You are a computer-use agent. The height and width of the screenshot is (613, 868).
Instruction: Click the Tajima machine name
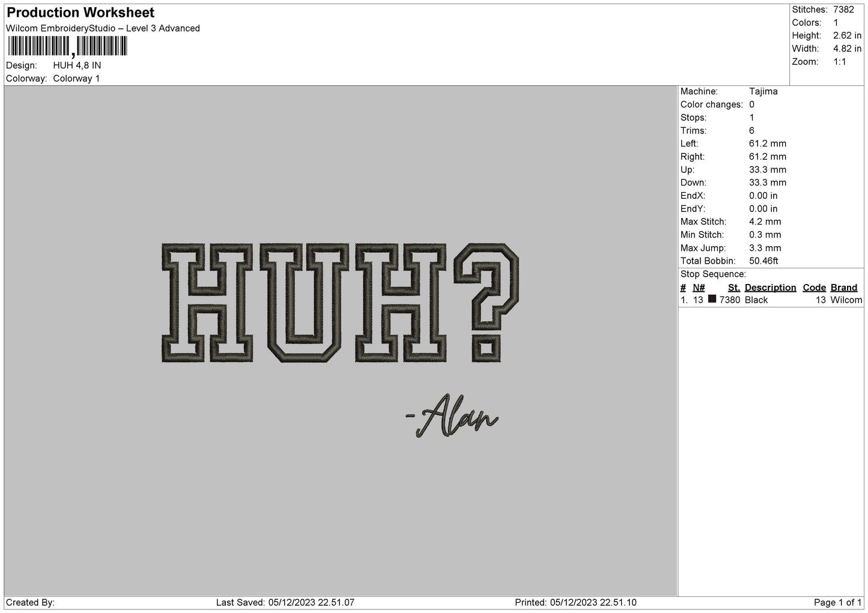[763, 91]
